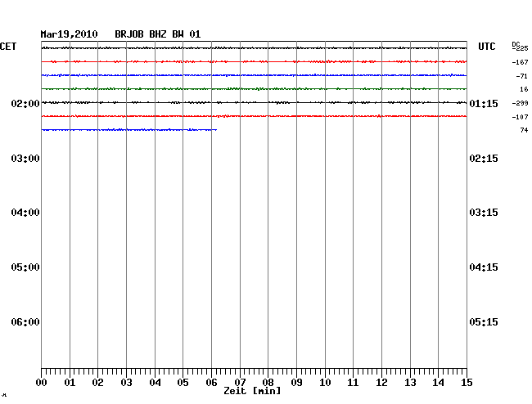Click minute tick label 05
532x404 pixels.
tap(183, 382)
